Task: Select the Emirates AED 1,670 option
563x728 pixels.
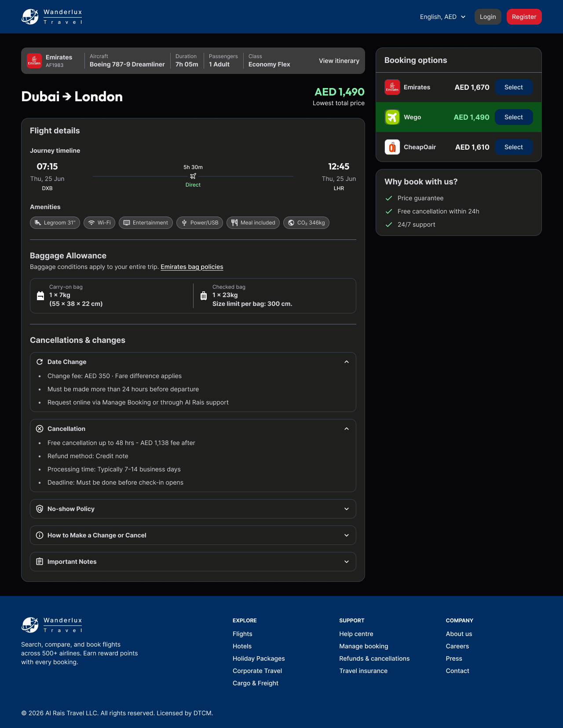Action: point(514,87)
